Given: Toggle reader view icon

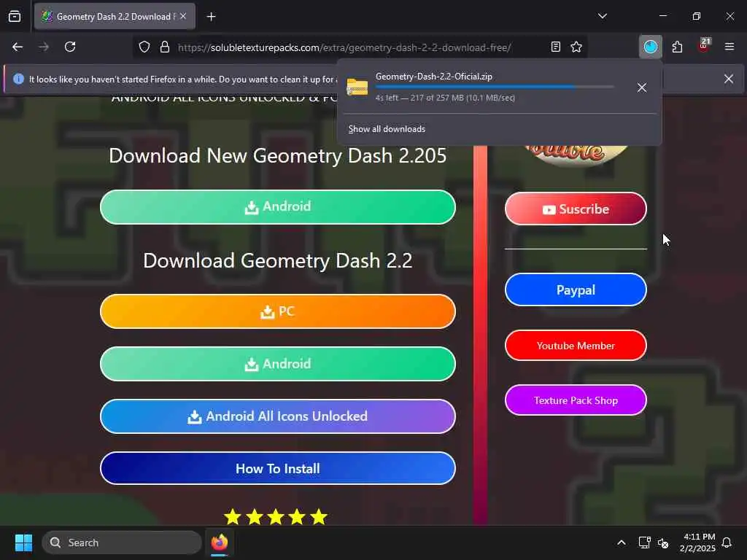Looking at the screenshot, I should [555, 47].
